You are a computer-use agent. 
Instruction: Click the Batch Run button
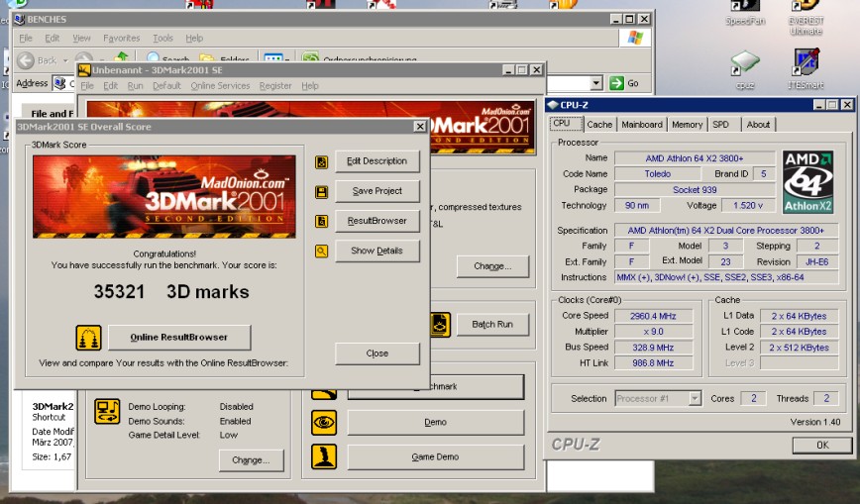[492, 324]
